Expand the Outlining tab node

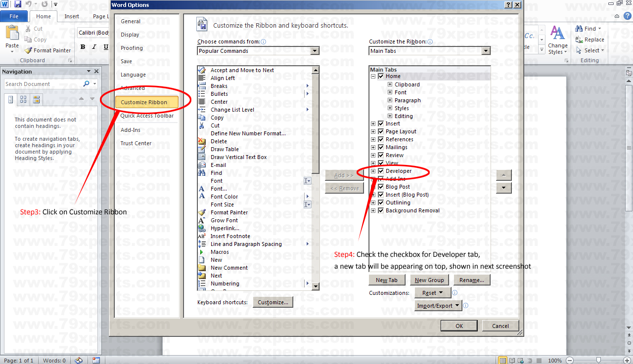(x=373, y=202)
